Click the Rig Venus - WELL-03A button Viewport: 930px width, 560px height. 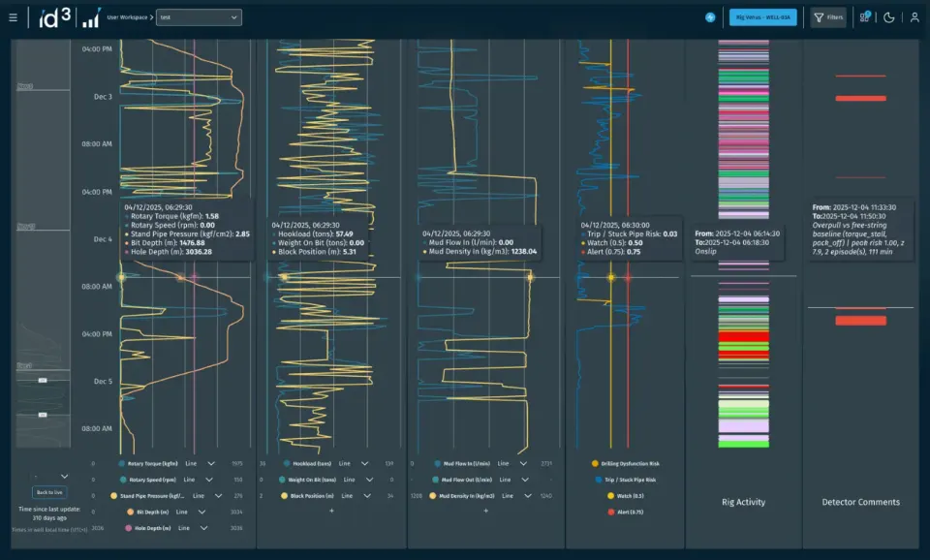(762, 17)
